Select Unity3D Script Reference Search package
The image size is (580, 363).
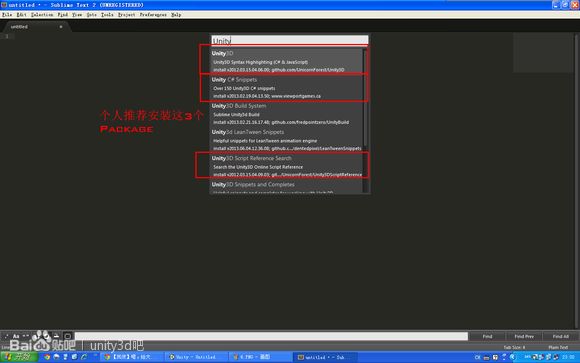pos(287,166)
